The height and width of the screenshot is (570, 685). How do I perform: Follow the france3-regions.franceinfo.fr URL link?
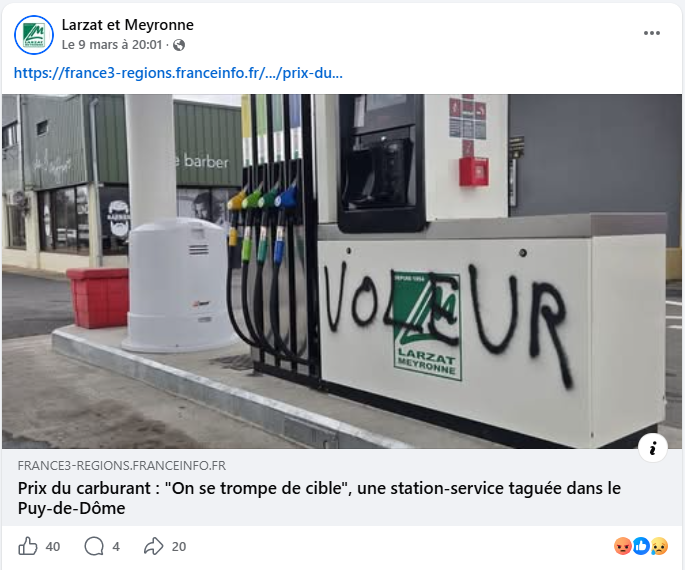[x=178, y=73]
